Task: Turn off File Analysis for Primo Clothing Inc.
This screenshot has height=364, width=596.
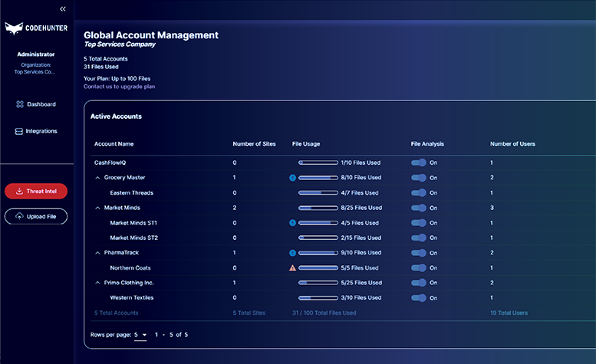Action: (x=419, y=283)
